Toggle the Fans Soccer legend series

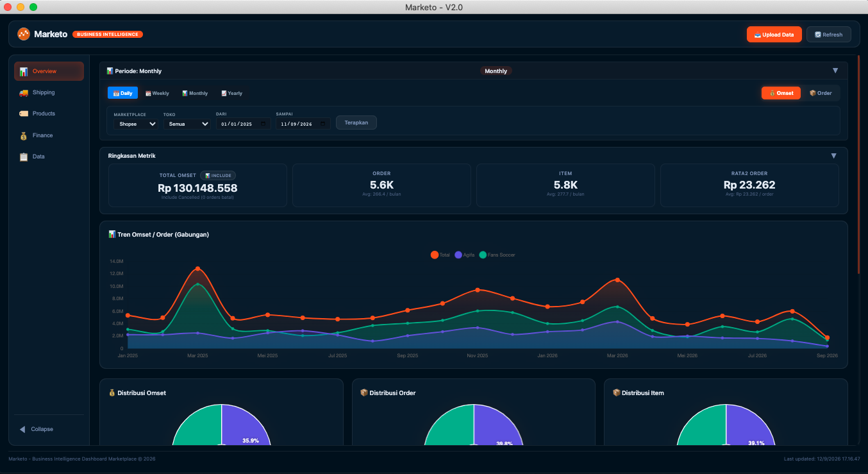pos(497,255)
